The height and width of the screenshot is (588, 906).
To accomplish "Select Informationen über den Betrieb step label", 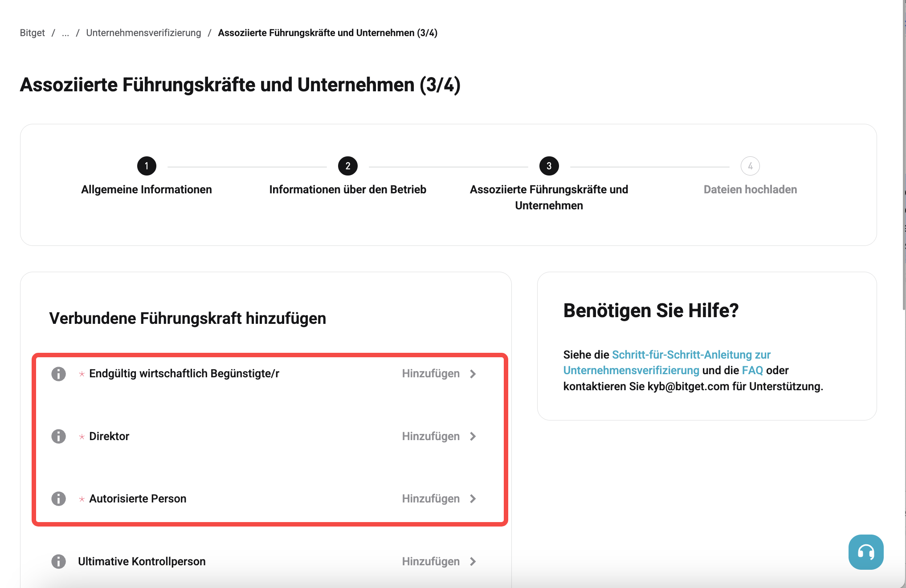I will tap(348, 189).
